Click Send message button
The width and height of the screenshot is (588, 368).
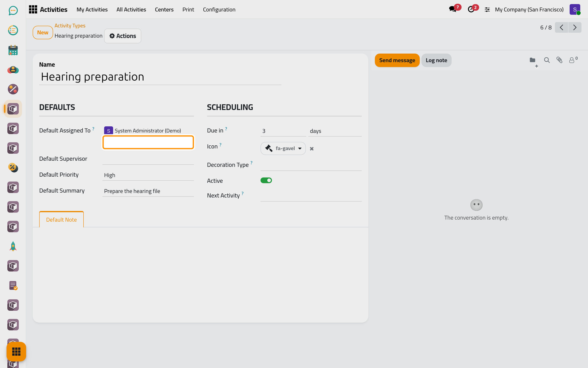click(397, 60)
